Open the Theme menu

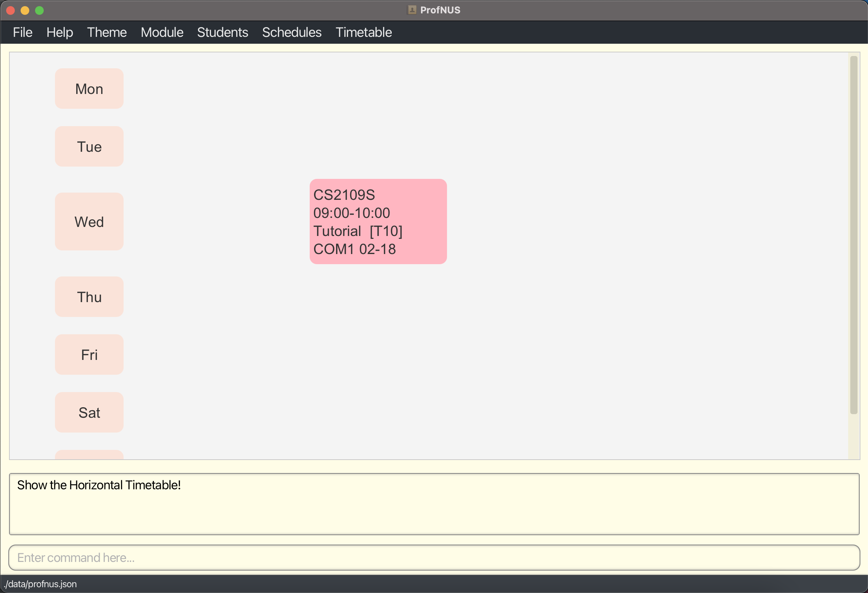tap(107, 32)
